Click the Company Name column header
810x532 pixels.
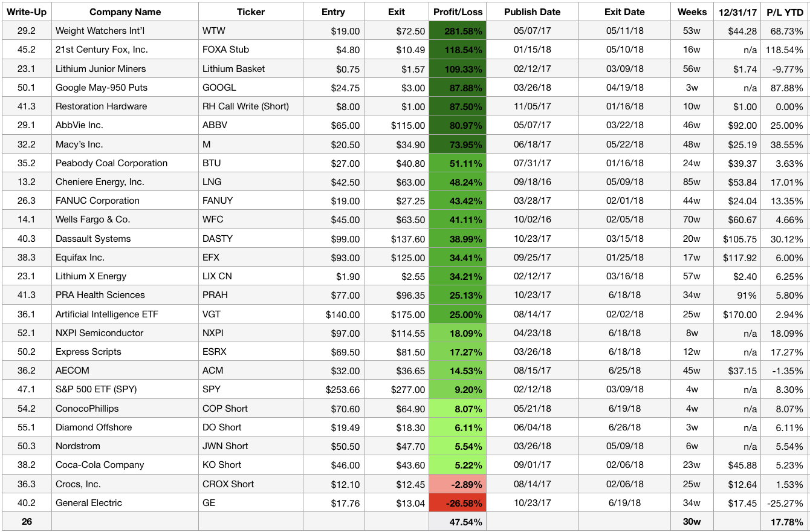point(125,11)
